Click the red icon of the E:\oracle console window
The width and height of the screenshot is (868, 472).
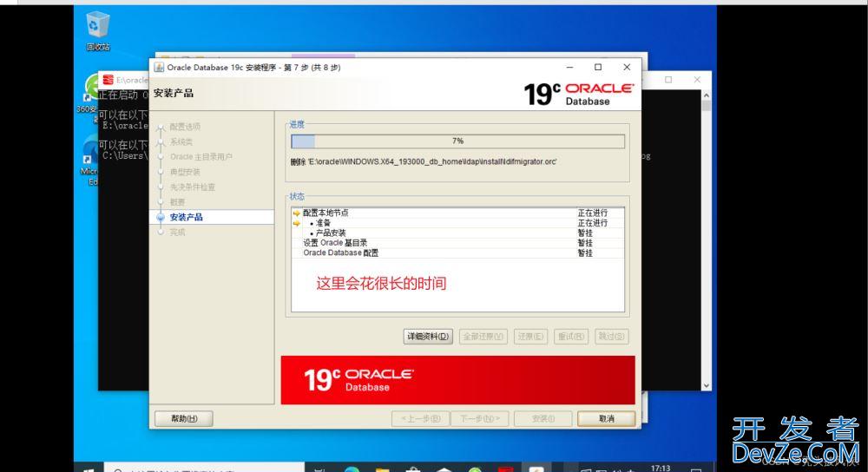click(108, 80)
